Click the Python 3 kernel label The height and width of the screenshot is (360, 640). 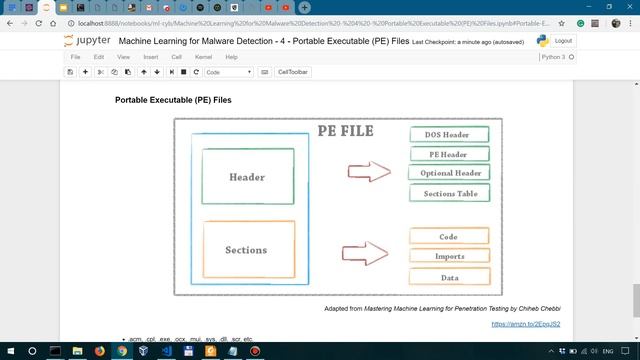[x=553, y=57]
